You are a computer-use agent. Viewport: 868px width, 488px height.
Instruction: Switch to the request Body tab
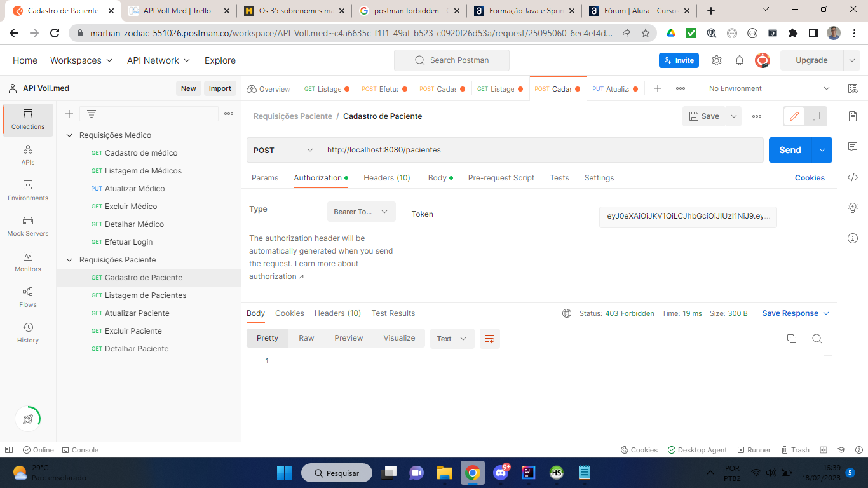click(x=440, y=178)
